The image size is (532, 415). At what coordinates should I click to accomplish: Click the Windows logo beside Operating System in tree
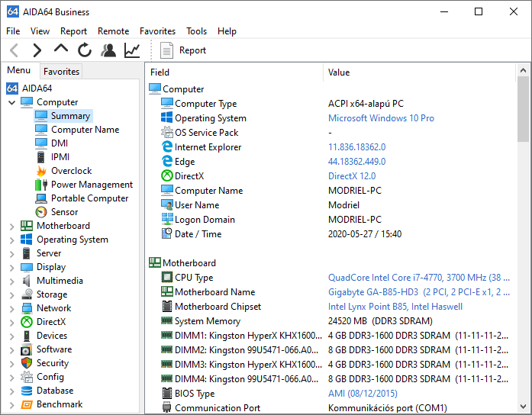(27, 240)
